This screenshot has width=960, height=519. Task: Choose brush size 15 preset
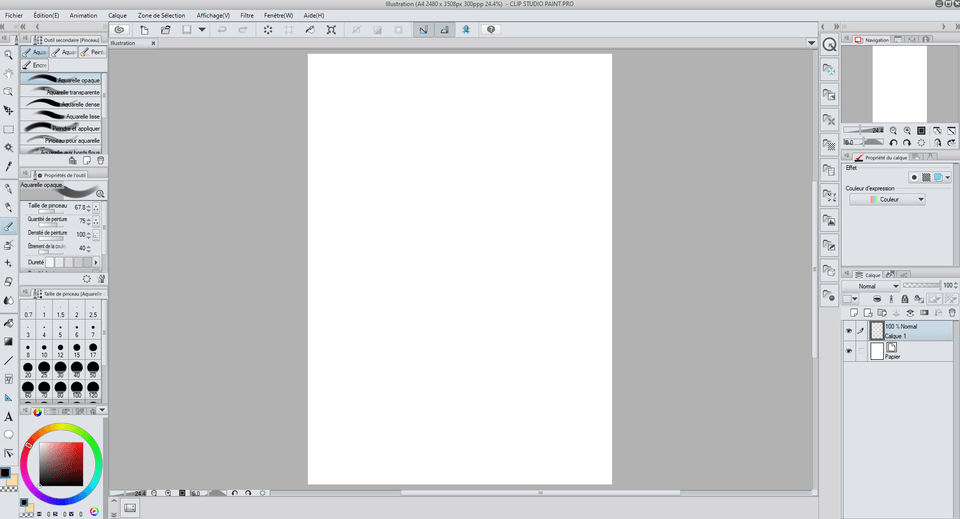(x=77, y=350)
